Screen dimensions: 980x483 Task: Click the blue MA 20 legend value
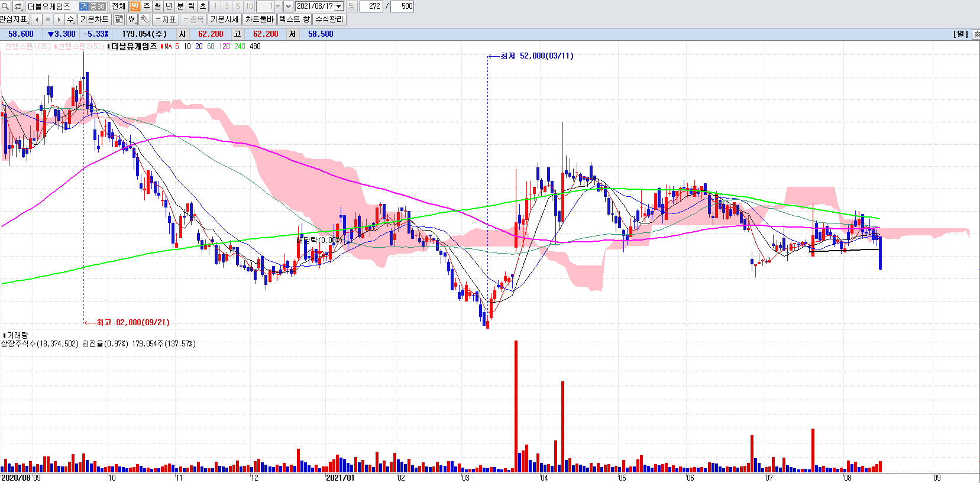click(x=199, y=46)
